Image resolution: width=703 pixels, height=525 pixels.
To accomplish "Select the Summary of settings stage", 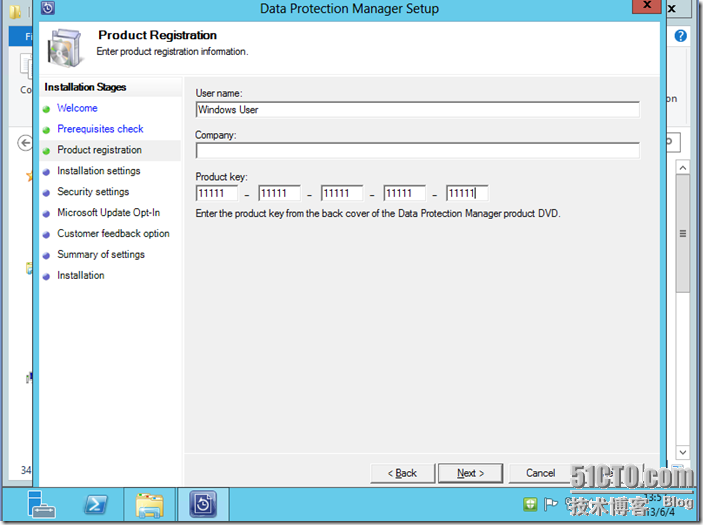I will click(101, 255).
